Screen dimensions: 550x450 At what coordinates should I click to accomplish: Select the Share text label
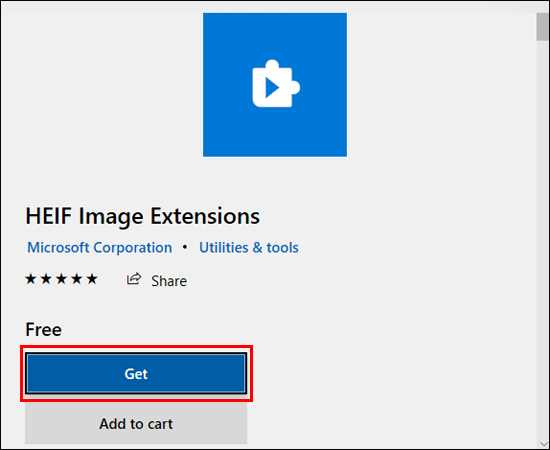(169, 281)
